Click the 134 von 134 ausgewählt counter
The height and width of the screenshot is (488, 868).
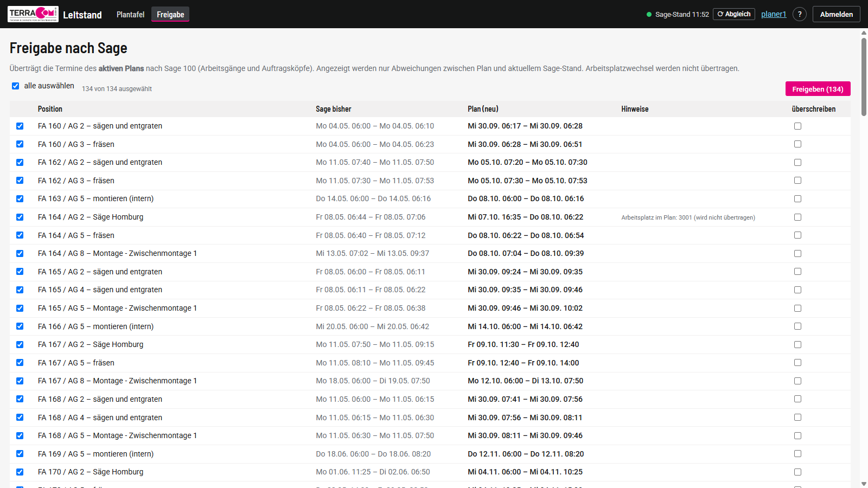pos(117,89)
